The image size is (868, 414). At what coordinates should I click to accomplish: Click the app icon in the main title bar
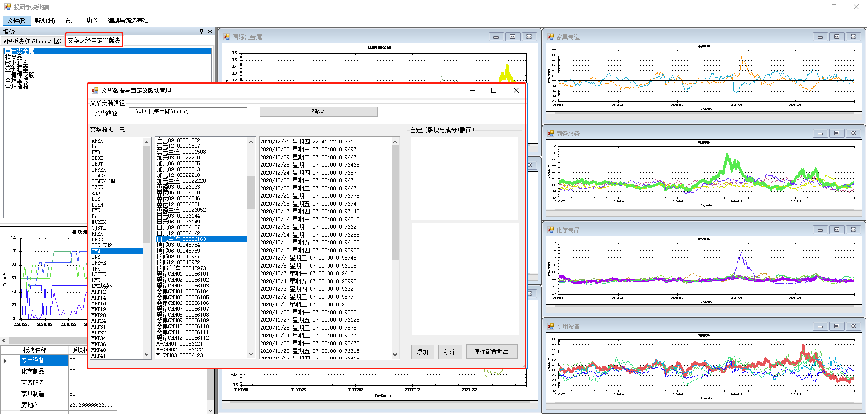(8, 7)
